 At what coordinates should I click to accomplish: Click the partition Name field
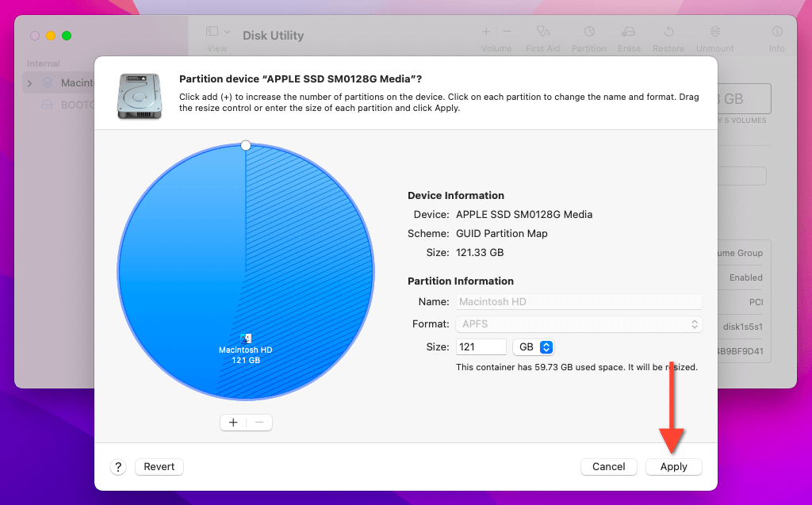[579, 301]
